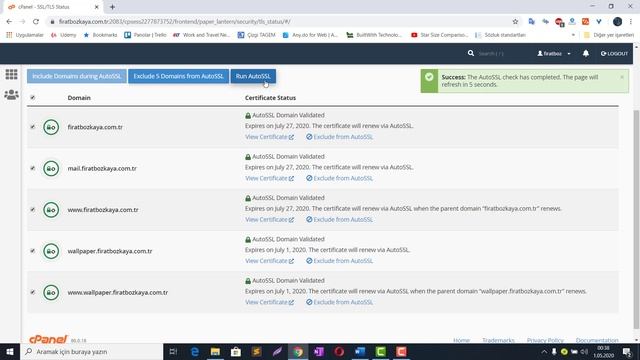The width and height of the screenshot is (640, 360).
Task: Exclude mail.firatbozkaya.com.tr from AutoSSL
Action: tap(340, 178)
